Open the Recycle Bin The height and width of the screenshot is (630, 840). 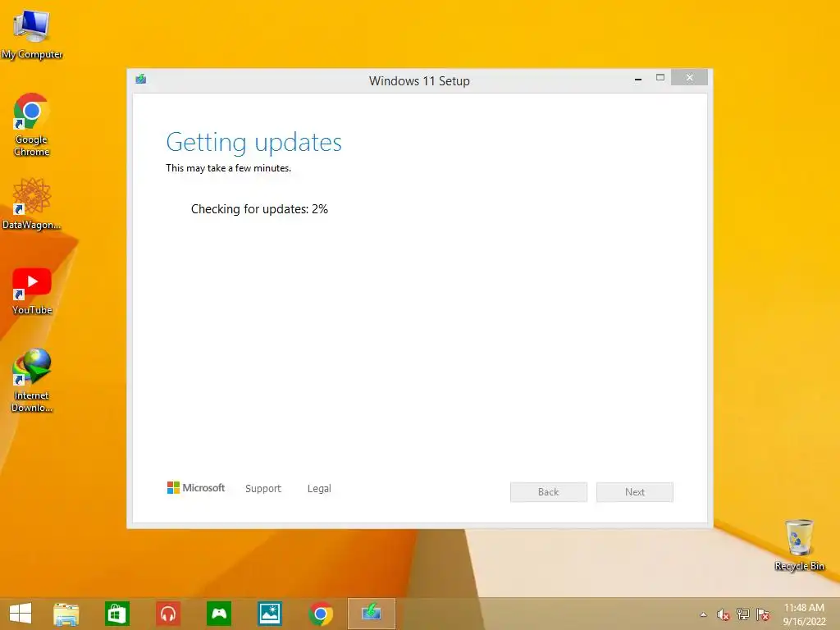799,545
